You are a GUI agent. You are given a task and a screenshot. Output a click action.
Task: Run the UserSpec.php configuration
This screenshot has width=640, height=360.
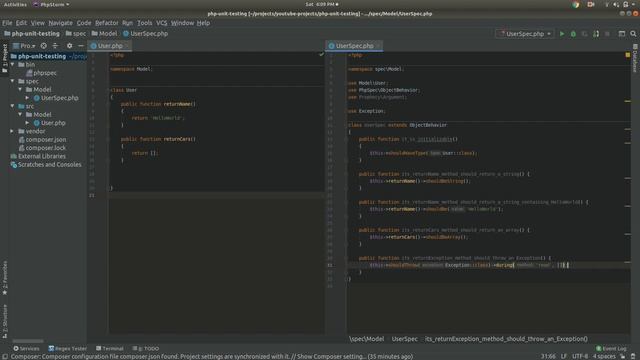pos(562,34)
